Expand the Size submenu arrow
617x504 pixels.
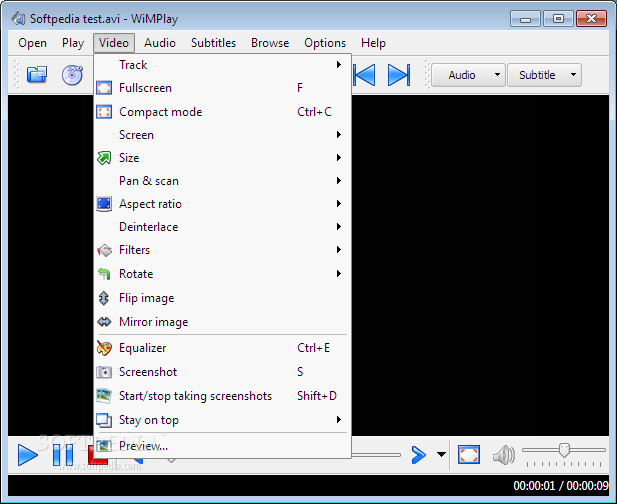tap(339, 158)
